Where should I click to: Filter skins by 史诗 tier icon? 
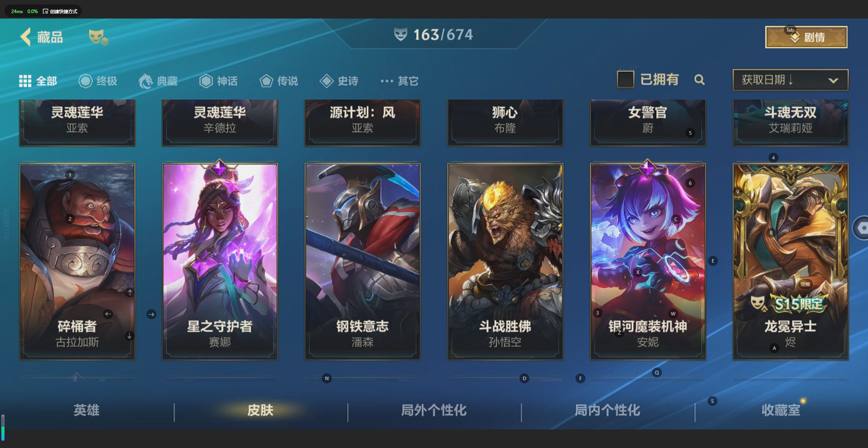326,81
